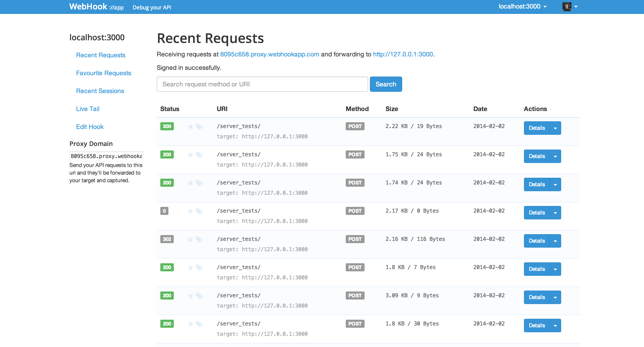Open the localhost:3000 dropdown in the navbar
644x347 pixels.
522,6
